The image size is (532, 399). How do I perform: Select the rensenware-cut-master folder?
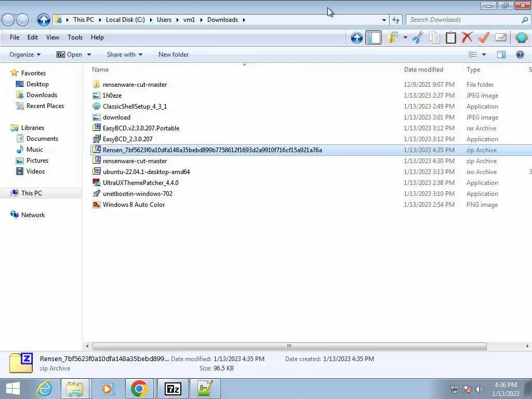pyautogui.click(x=135, y=85)
